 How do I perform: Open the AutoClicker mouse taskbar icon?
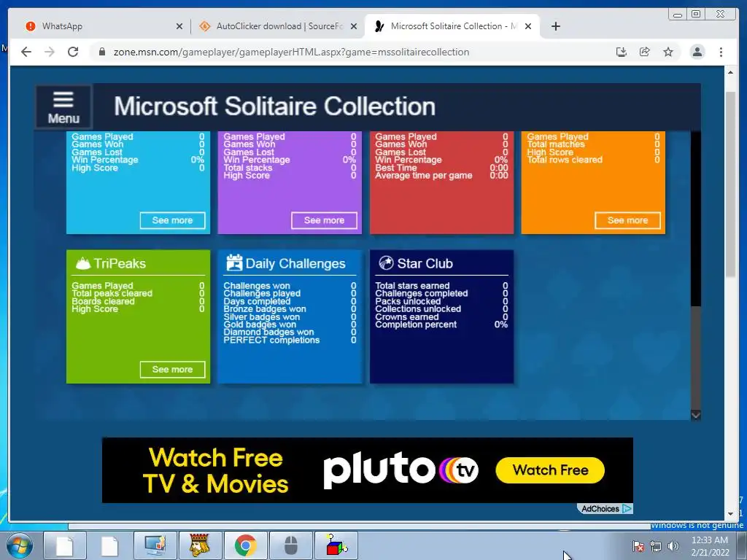[290, 545]
